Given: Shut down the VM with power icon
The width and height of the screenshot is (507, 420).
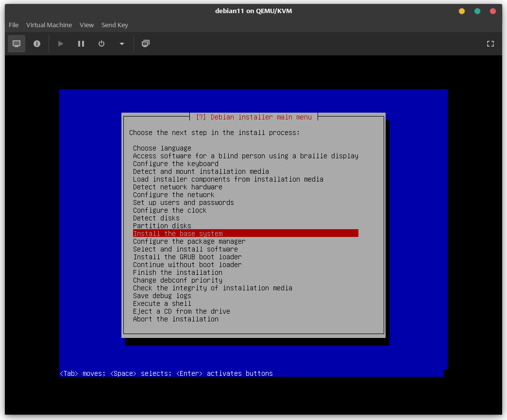Looking at the screenshot, I should coord(101,44).
